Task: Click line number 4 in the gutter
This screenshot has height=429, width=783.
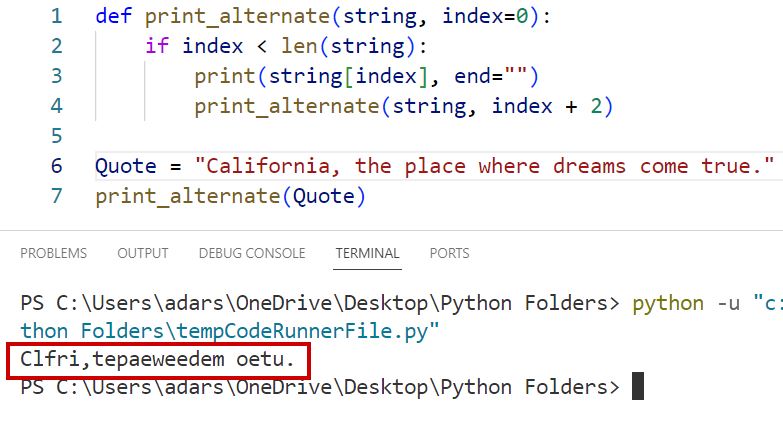Action: 56,106
